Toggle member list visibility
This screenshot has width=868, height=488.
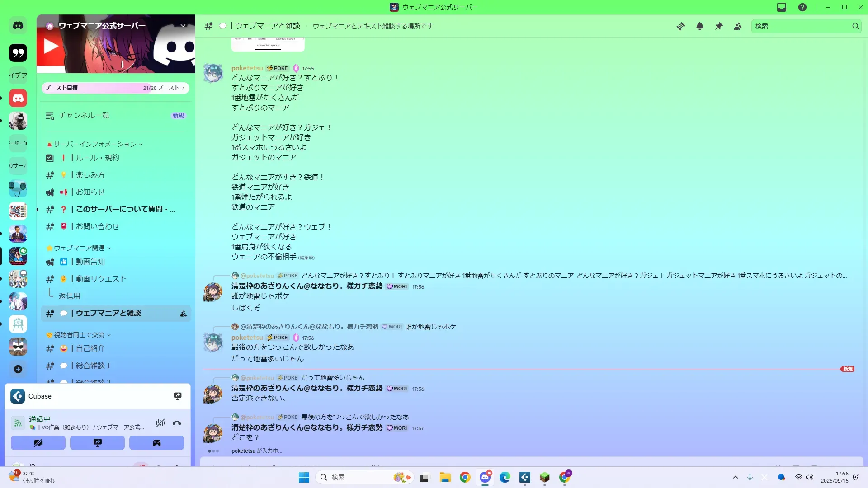pyautogui.click(x=738, y=26)
